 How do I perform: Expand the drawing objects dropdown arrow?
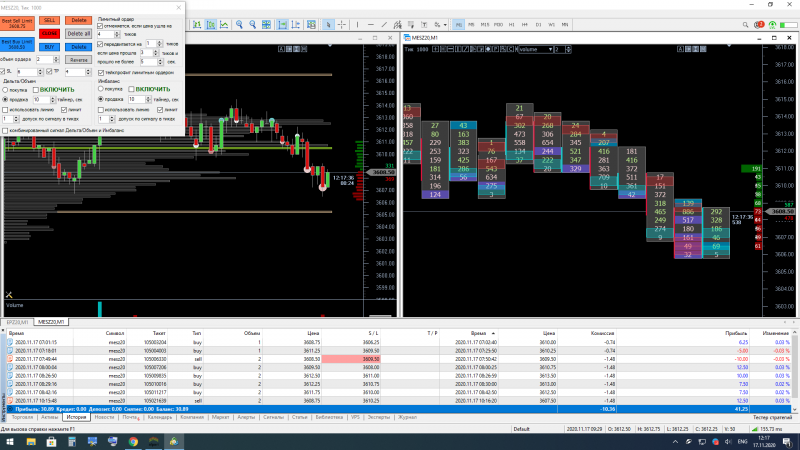coord(445,25)
